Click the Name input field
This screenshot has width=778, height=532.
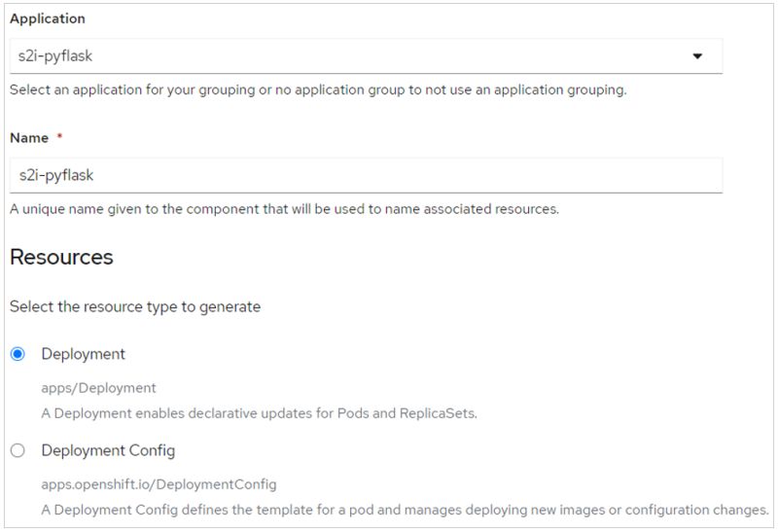tap(366, 175)
